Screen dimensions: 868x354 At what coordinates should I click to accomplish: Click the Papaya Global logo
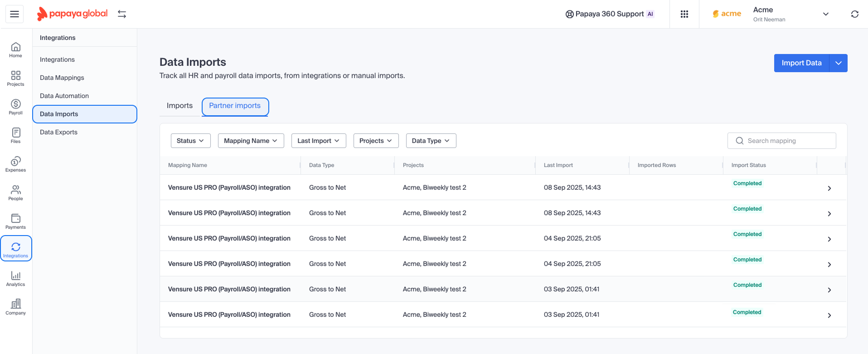pos(73,14)
